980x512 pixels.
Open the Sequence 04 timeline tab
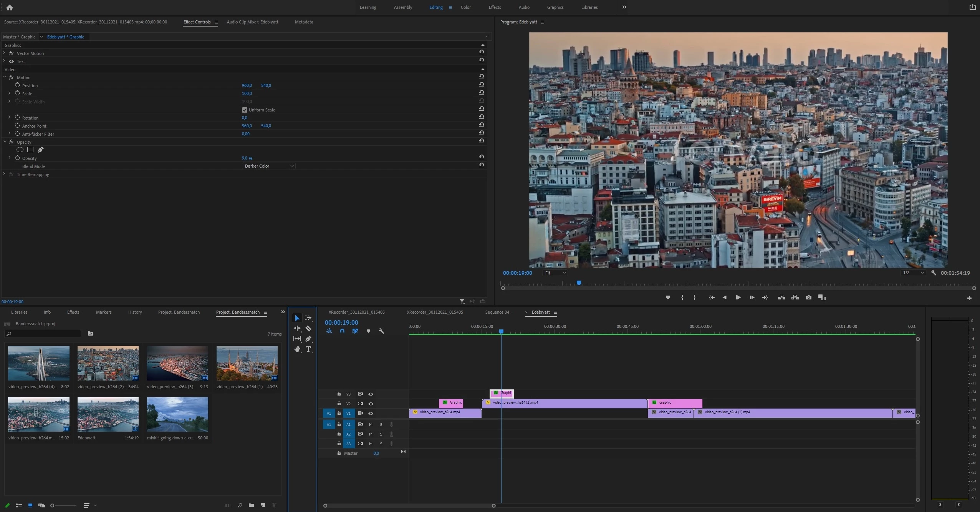tap(497, 312)
